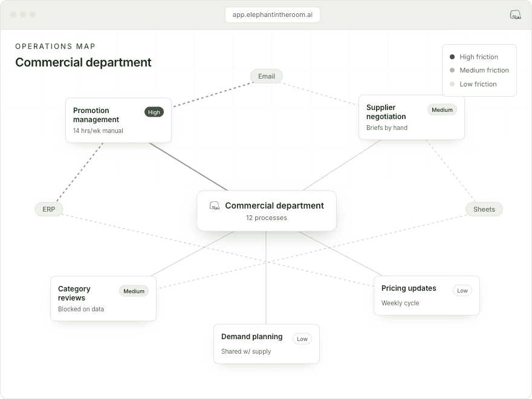Open the Supplier negotiation card

point(412,117)
